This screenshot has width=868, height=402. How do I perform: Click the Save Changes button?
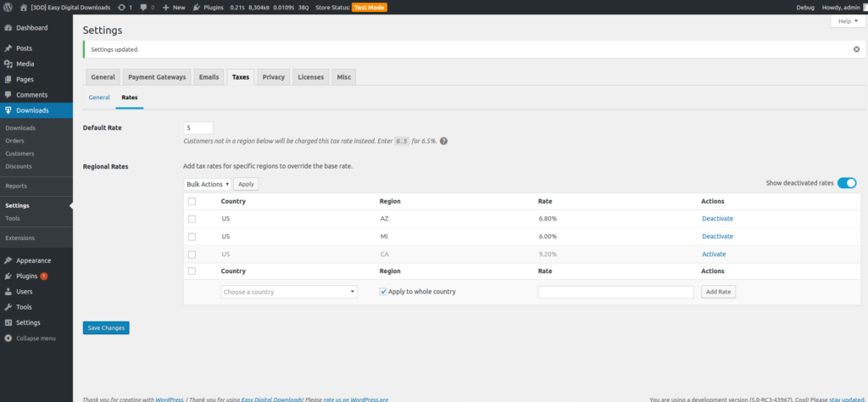(x=106, y=328)
